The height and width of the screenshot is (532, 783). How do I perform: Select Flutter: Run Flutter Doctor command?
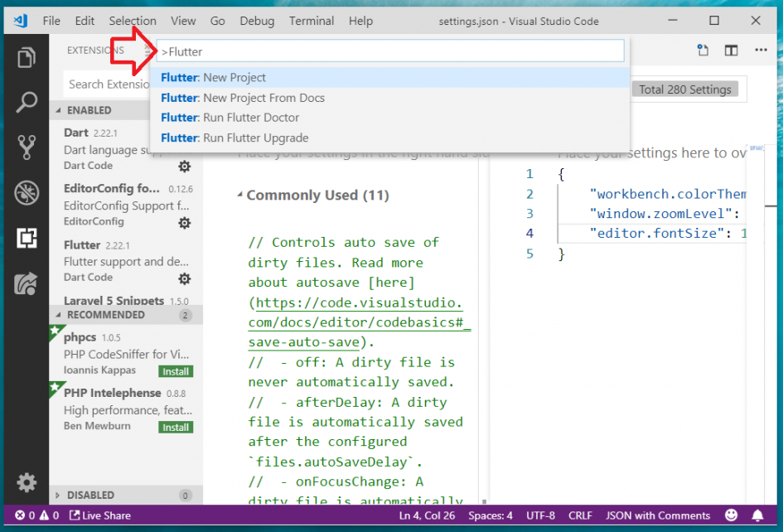[x=230, y=118]
